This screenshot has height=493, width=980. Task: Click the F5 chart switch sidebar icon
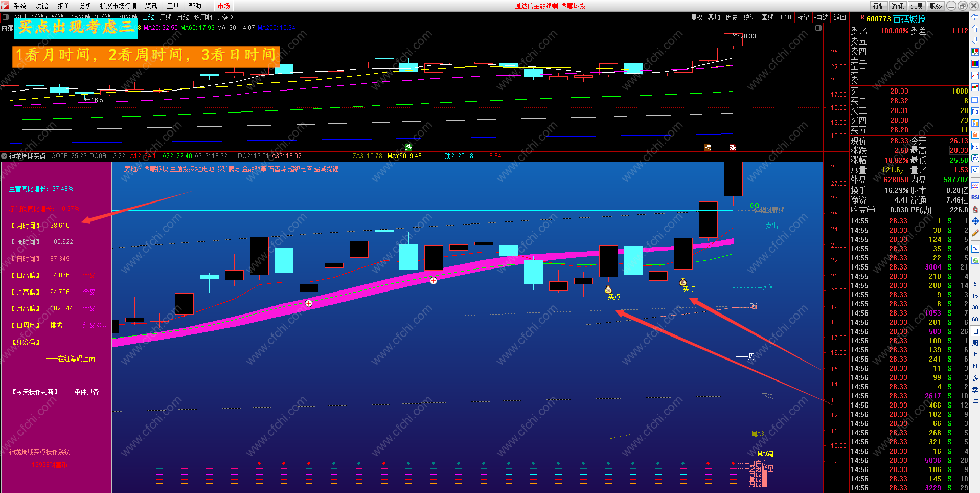pos(975,249)
